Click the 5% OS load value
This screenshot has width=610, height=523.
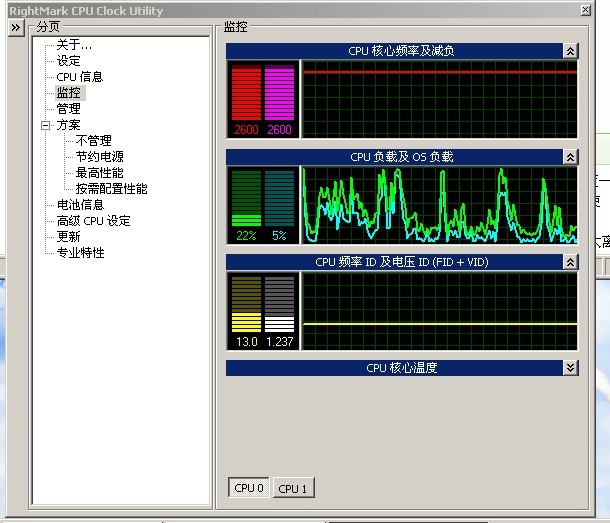coord(279,235)
